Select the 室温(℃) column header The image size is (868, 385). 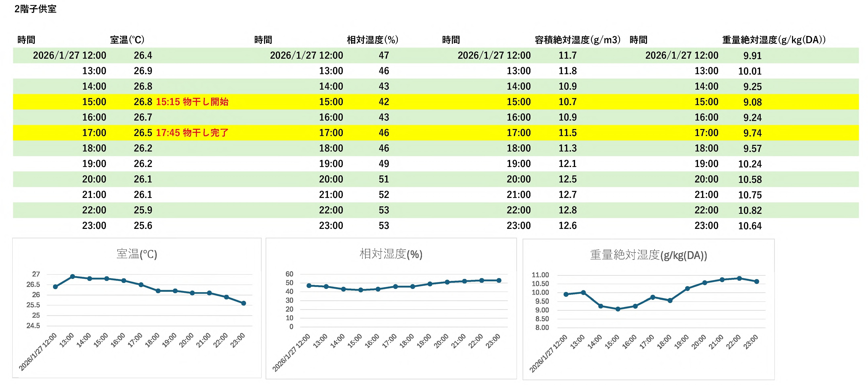(127, 40)
